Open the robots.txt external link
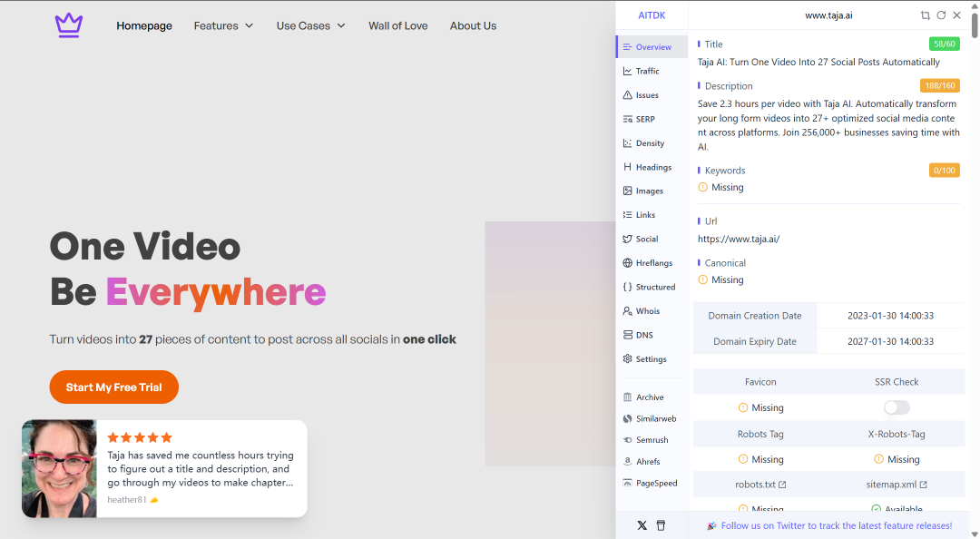This screenshot has height=539, width=980. (760, 485)
